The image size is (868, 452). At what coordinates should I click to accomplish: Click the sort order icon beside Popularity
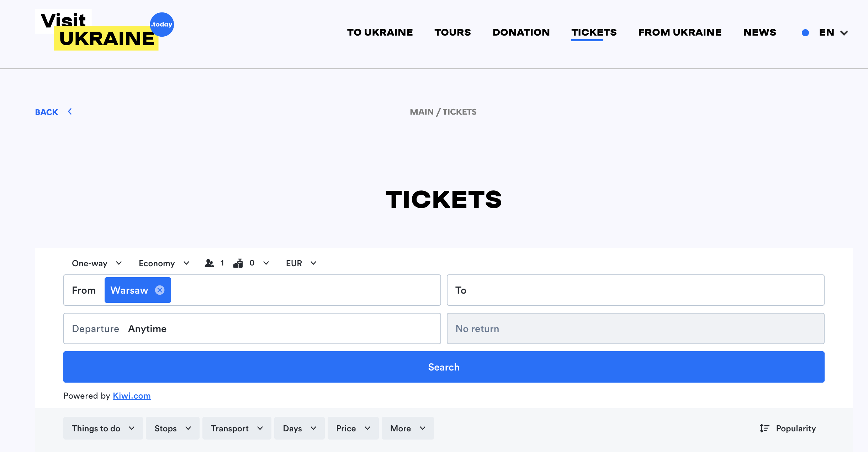(x=764, y=428)
